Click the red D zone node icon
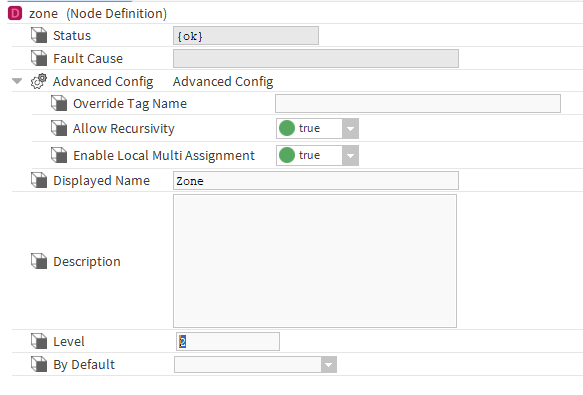This screenshot has height=395, width=583. (x=15, y=13)
